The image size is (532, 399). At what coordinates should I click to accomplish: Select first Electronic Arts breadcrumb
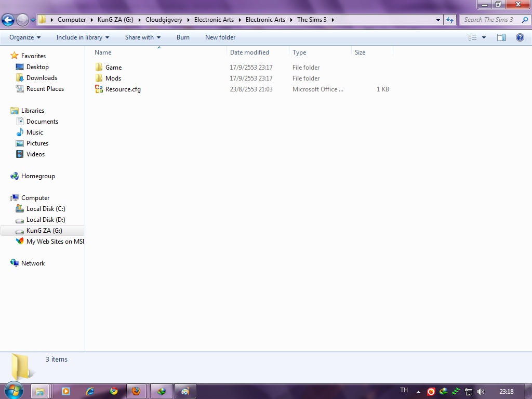214,20
